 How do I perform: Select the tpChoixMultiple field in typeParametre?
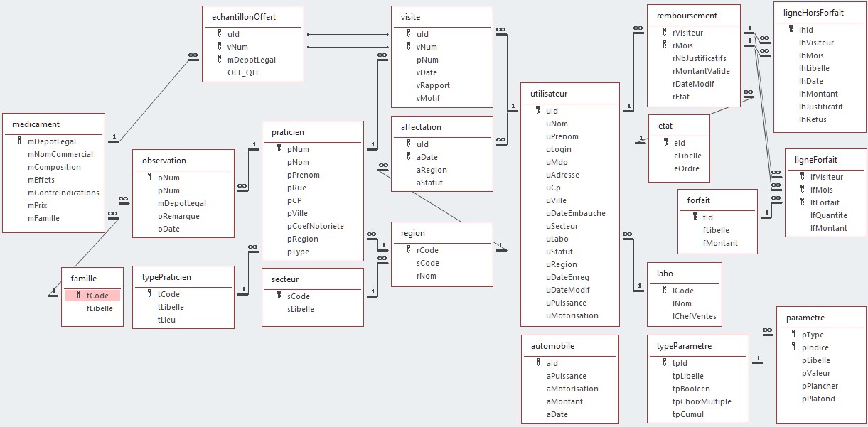[x=701, y=401]
